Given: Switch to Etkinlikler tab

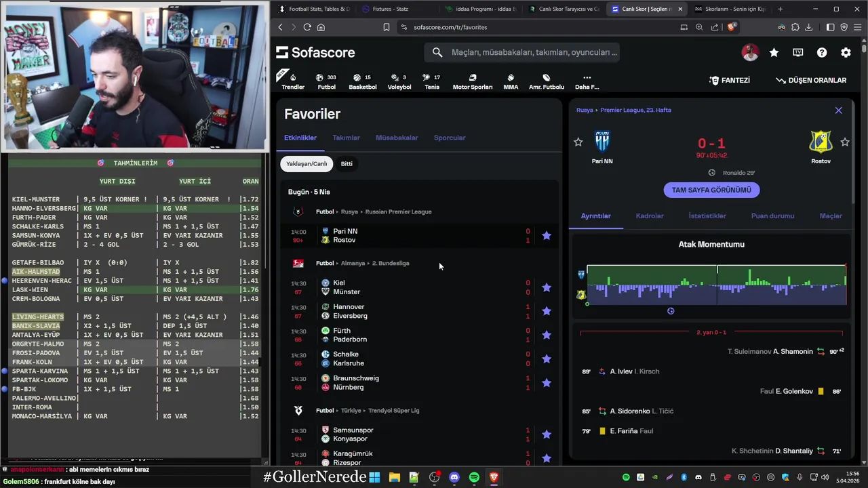Looking at the screenshot, I should click(300, 138).
